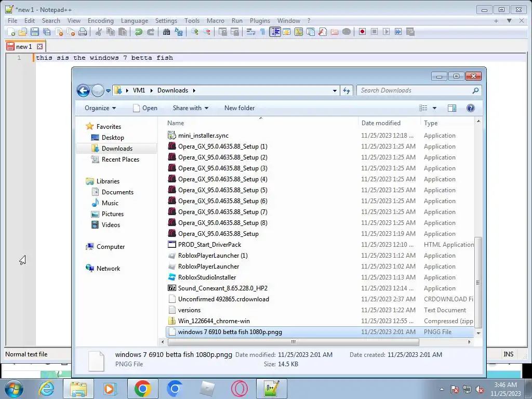Click the blue Help question mark icon
Screen dimensions: 532x399
[x=470, y=108]
